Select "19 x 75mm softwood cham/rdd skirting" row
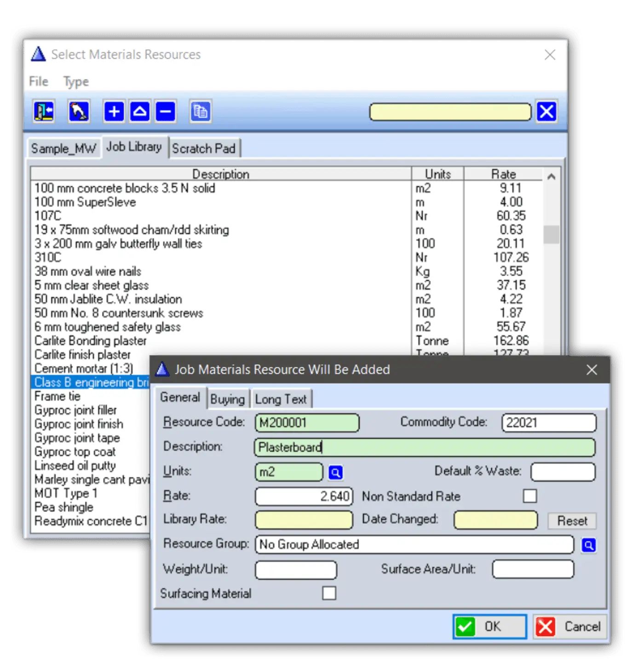The image size is (644, 666). point(287,230)
